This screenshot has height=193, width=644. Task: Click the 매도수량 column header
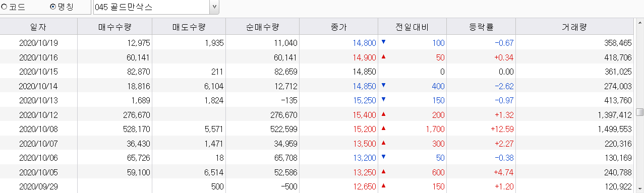pos(189,27)
